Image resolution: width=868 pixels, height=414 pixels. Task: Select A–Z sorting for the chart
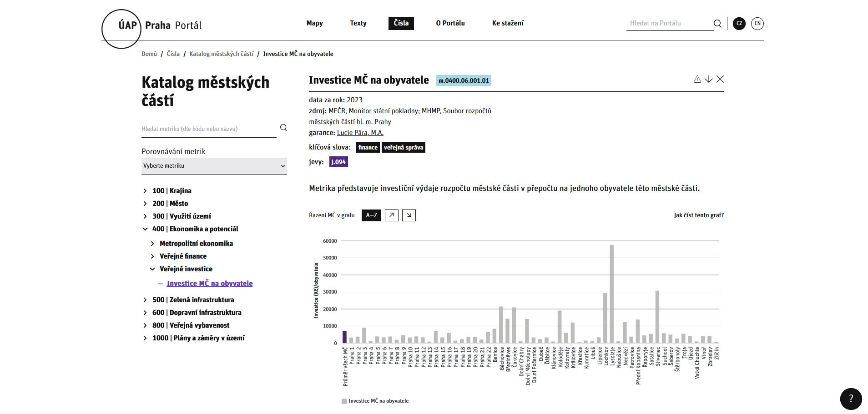click(371, 215)
